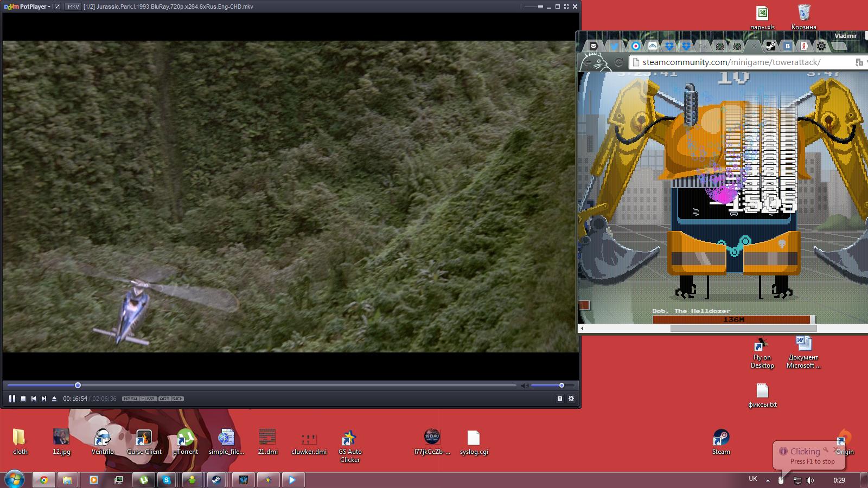Image resolution: width=868 pixels, height=488 pixels.
Task: Adjust the PotPlayer volume slider
Action: click(552, 386)
